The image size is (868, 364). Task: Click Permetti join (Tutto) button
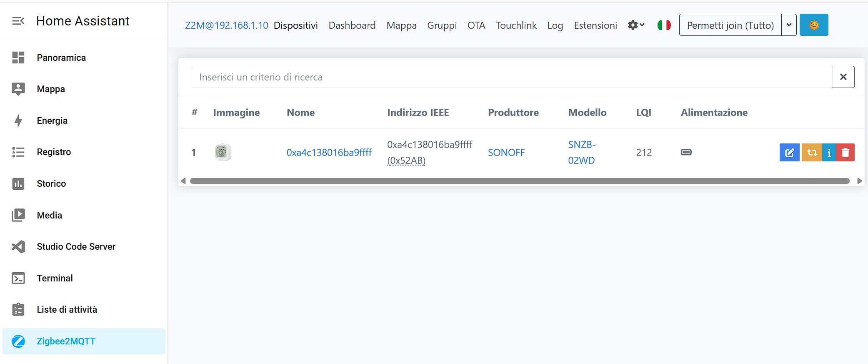point(730,25)
